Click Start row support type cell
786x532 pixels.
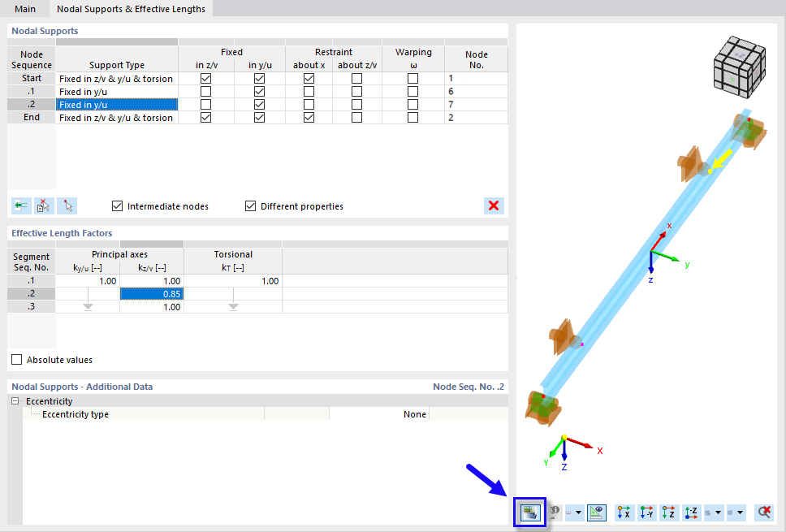[x=117, y=78]
